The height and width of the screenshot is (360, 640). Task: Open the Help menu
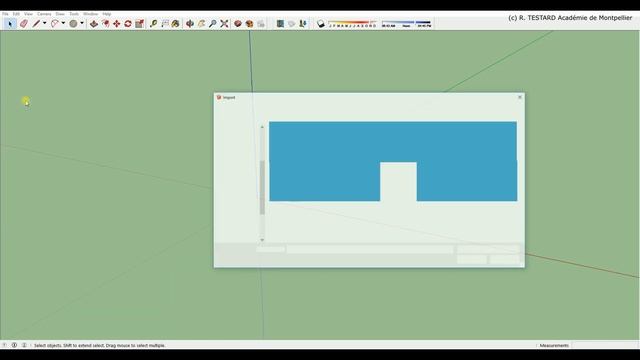(107, 14)
